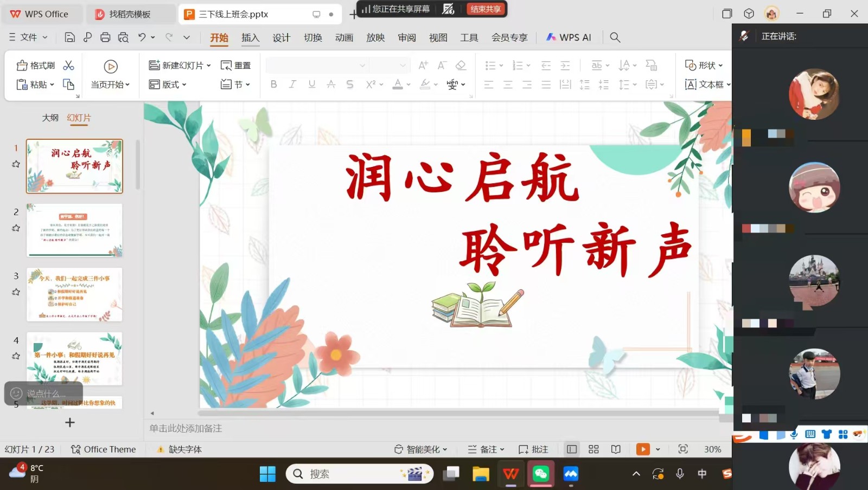Click the Format Painter (格式刷) icon
This screenshot has width=868, height=490.
pyautogui.click(x=22, y=66)
